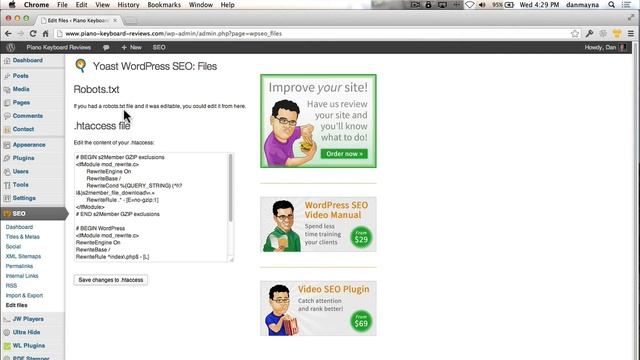Open the Edit menu
The height and width of the screenshot is (360, 640).
pos(82,4)
